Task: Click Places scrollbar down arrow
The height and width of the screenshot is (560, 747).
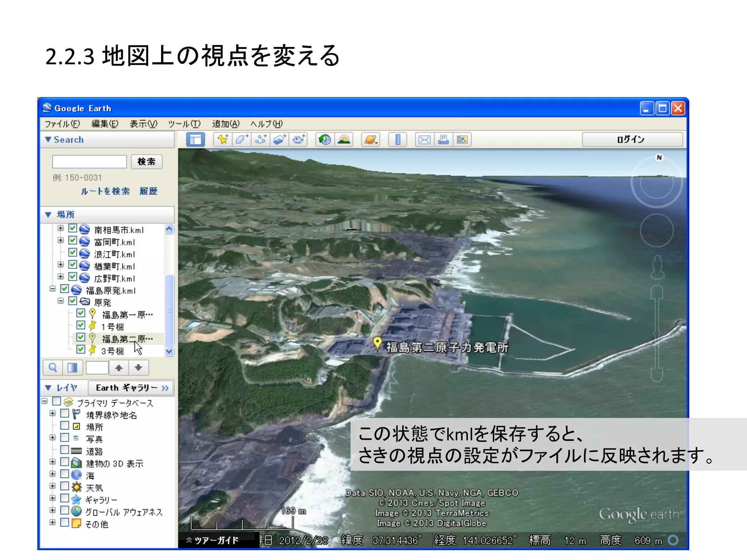Action: pos(169,351)
